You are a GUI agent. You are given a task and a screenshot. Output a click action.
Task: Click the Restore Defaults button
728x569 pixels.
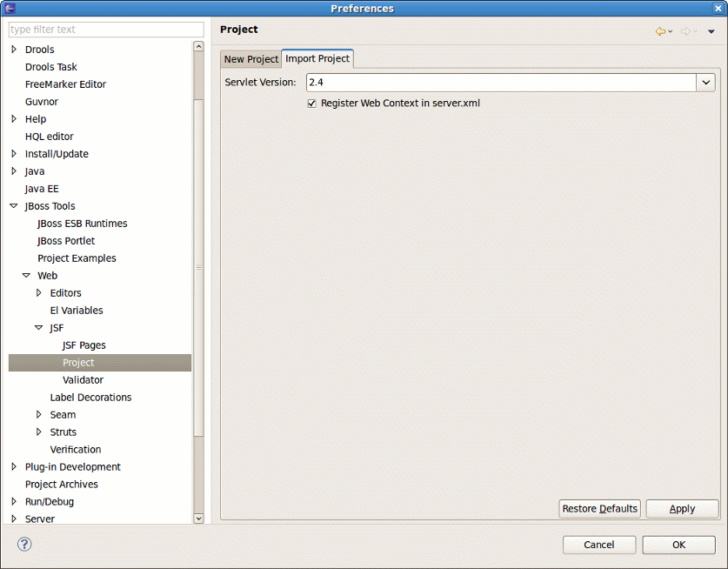click(x=599, y=509)
